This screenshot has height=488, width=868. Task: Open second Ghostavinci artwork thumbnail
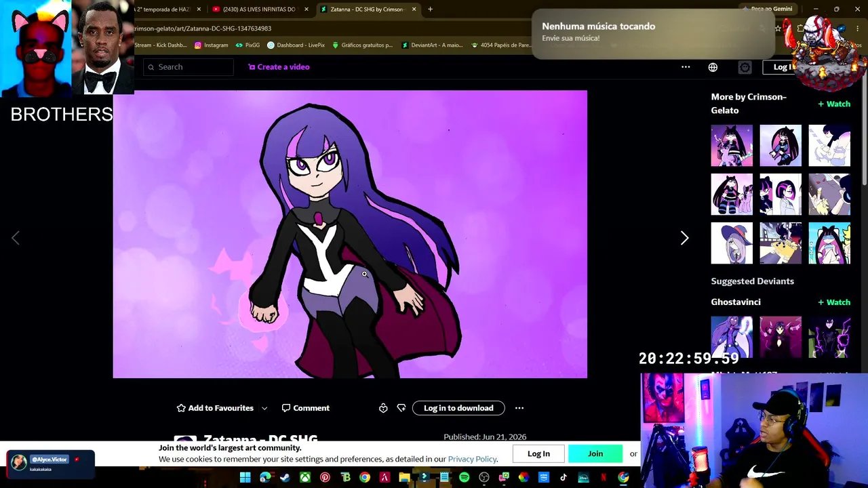[781, 337]
